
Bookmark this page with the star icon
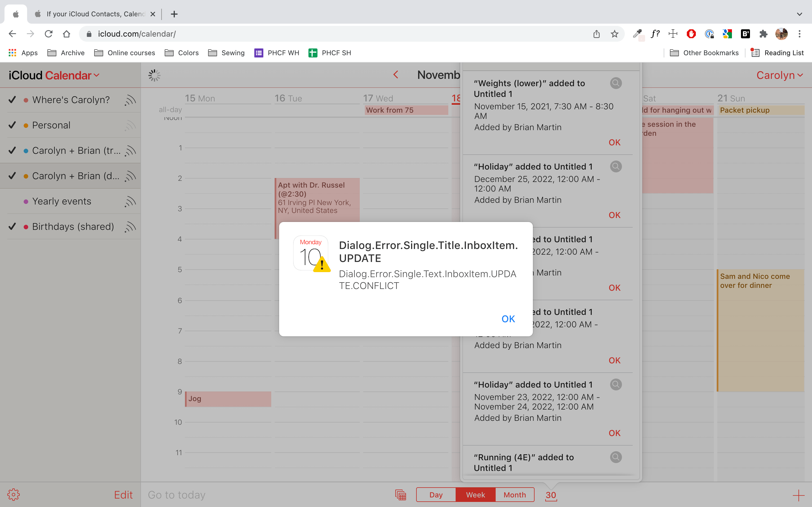coord(614,34)
